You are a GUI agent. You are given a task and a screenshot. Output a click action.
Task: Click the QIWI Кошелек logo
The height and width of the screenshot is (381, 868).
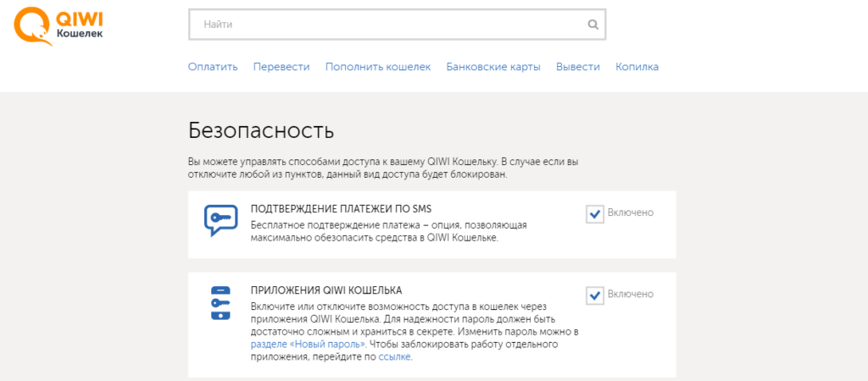pos(58,28)
